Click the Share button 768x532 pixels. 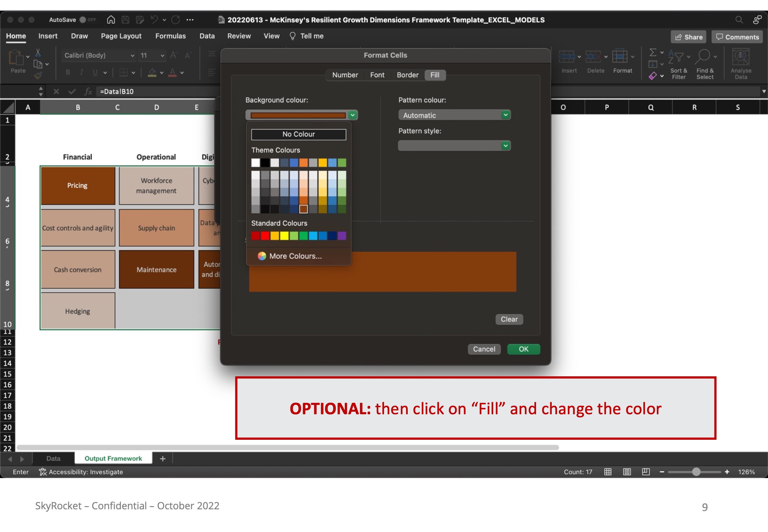click(x=689, y=37)
